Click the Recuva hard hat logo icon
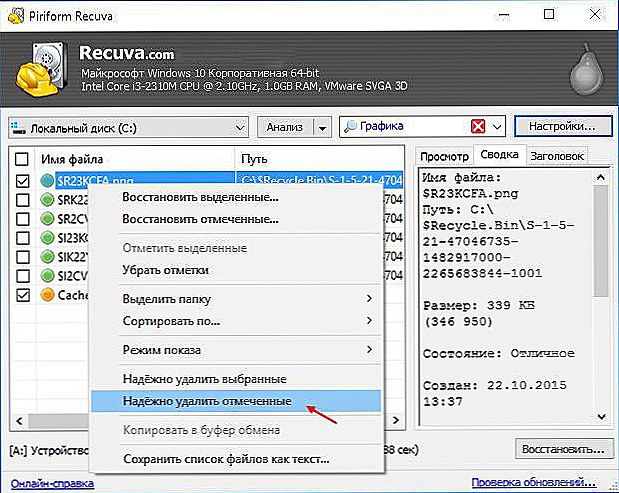The width and height of the screenshot is (619, 493). click(41, 70)
